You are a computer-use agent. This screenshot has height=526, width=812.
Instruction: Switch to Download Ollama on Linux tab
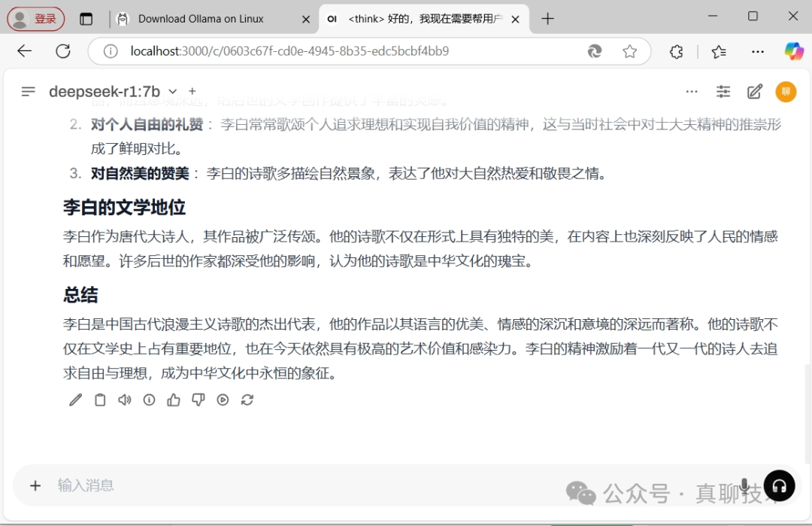coord(201,19)
